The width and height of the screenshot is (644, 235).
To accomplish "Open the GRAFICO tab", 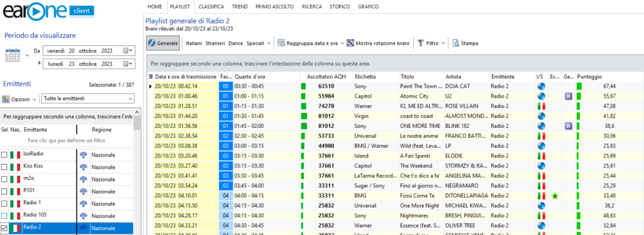I will tap(368, 6).
